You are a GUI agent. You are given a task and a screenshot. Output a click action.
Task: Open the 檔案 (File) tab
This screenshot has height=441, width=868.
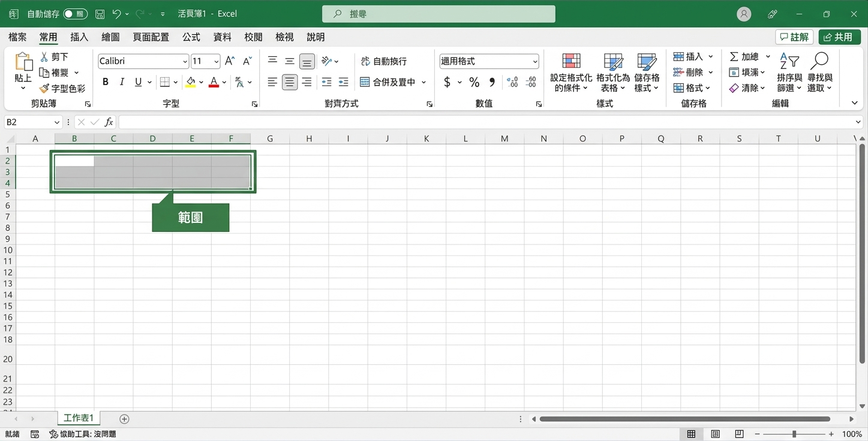[17, 37]
